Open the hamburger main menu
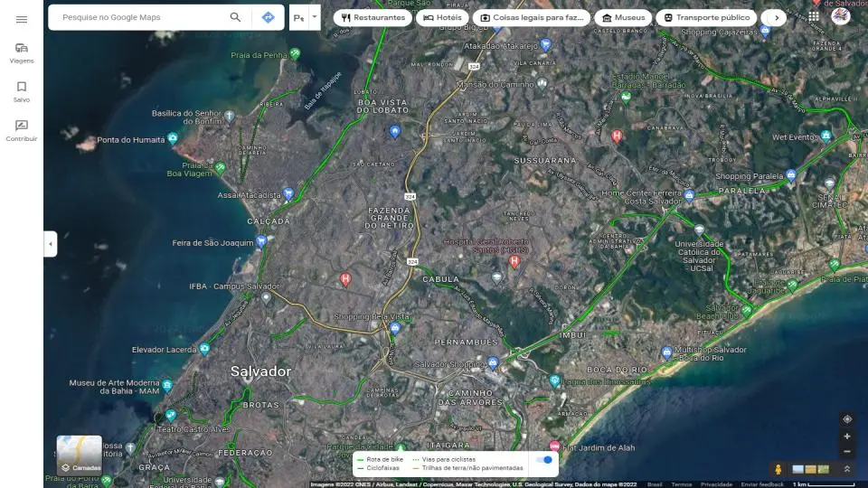This screenshot has width=868, height=488. pyautogui.click(x=22, y=19)
